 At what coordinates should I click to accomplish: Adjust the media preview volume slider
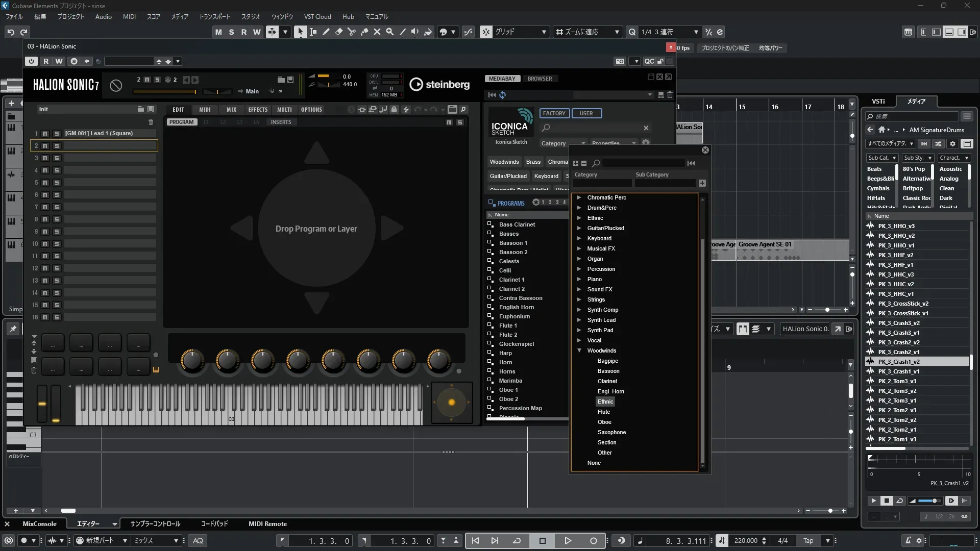pos(929,501)
